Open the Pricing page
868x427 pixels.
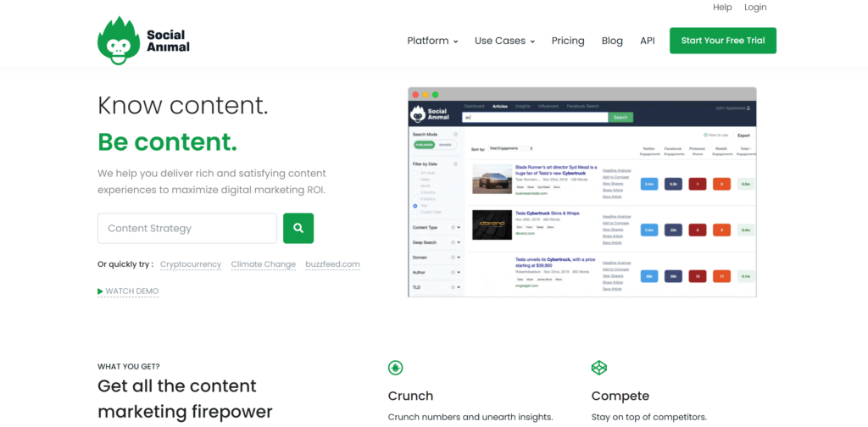point(568,41)
